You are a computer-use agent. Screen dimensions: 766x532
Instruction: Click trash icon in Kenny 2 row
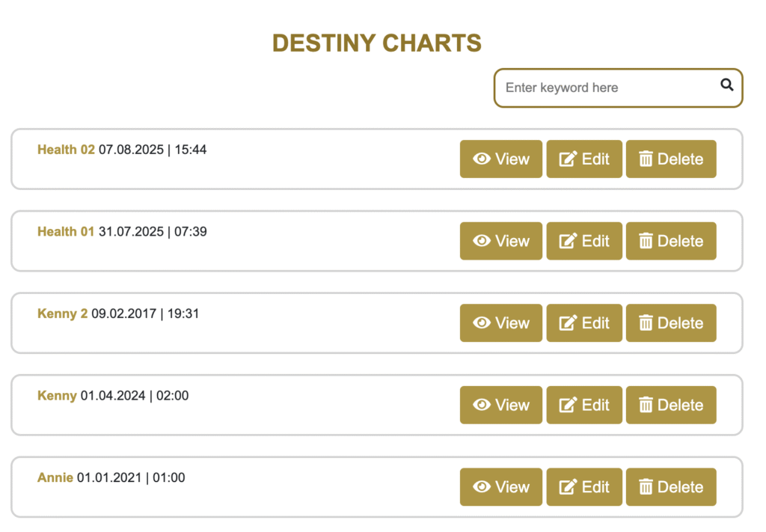pyautogui.click(x=646, y=323)
